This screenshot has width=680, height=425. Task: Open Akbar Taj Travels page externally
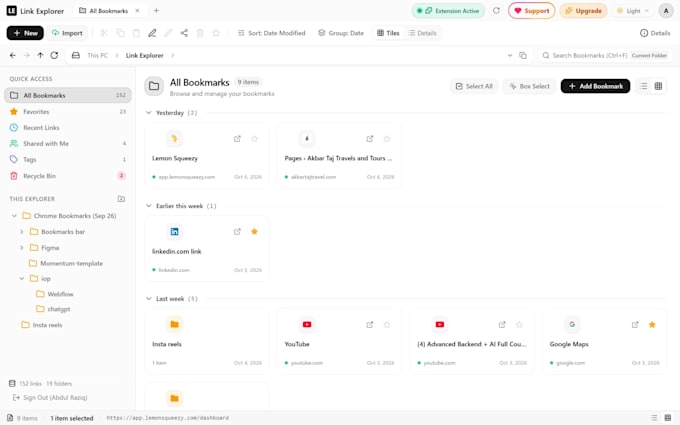pos(369,139)
